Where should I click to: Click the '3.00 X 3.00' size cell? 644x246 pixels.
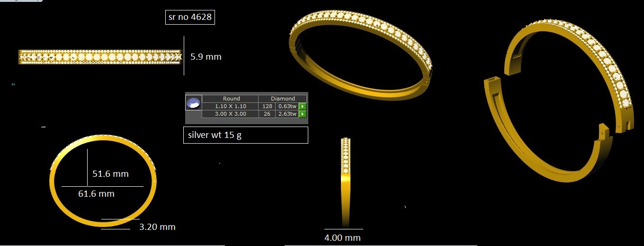(x=231, y=114)
